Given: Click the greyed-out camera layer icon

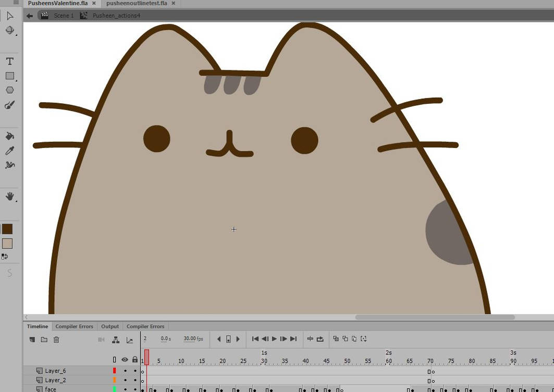Looking at the screenshot, I should click(x=102, y=340).
